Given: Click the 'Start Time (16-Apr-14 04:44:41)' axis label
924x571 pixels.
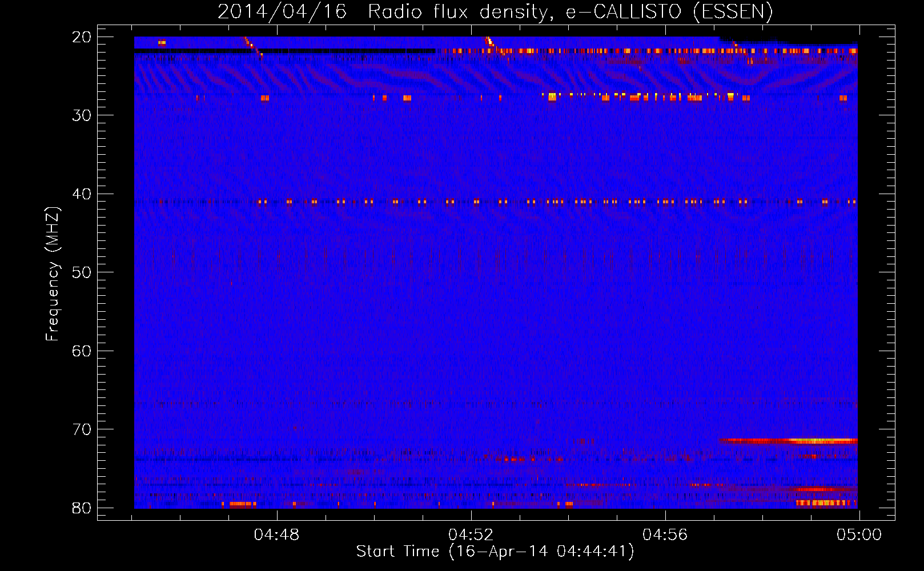Looking at the screenshot, I should coord(495,552).
